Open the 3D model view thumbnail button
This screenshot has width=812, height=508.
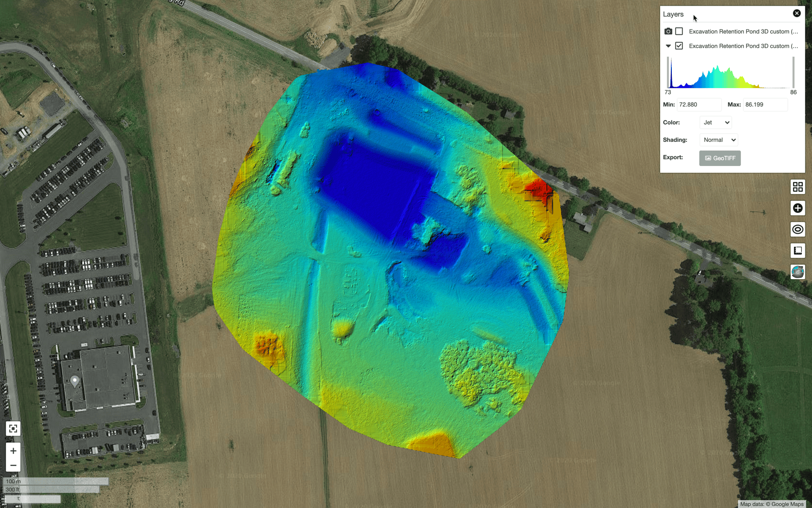(797, 272)
